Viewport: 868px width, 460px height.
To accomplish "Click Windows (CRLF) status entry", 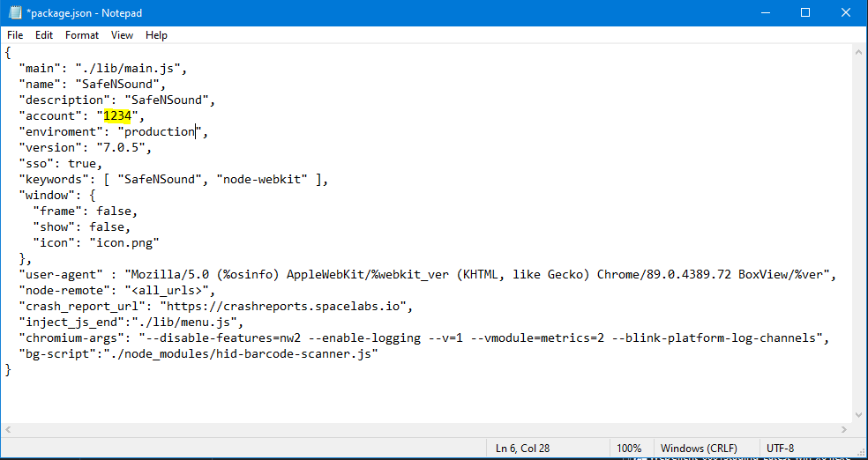I will pyautogui.click(x=701, y=449).
